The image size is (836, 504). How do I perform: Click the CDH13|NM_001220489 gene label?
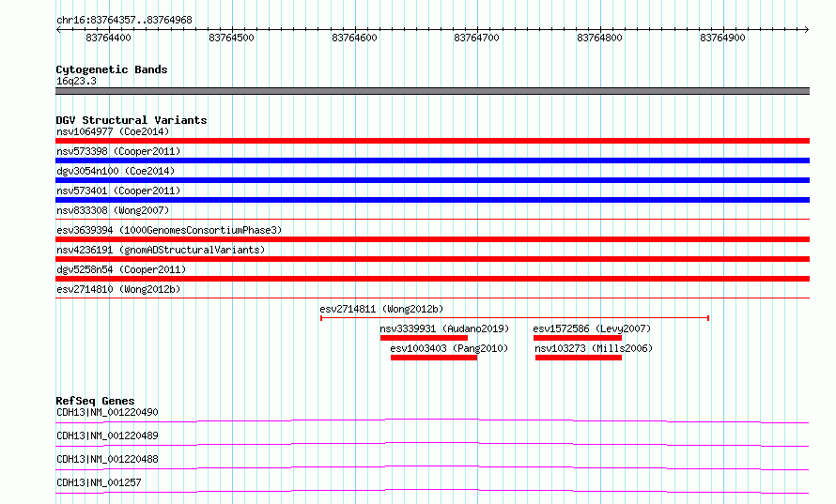[x=107, y=435]
